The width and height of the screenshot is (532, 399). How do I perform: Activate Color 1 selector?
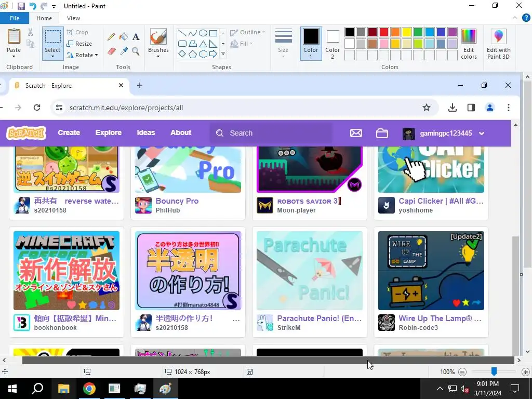(x=311, y=44)
